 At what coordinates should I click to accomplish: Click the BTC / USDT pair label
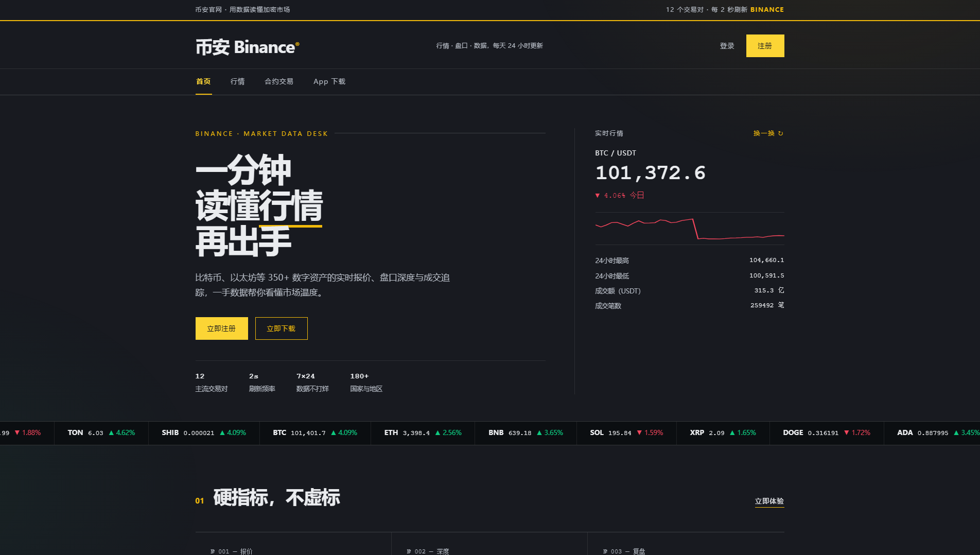(616, 153)
